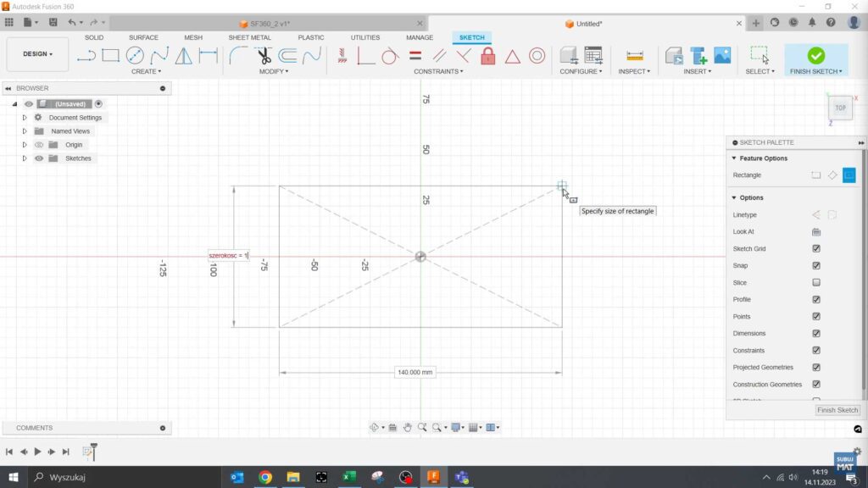868x488 pixels.
Task: Apply the Fix/UnFix lock constraint
Action: [x=487, y=56]
